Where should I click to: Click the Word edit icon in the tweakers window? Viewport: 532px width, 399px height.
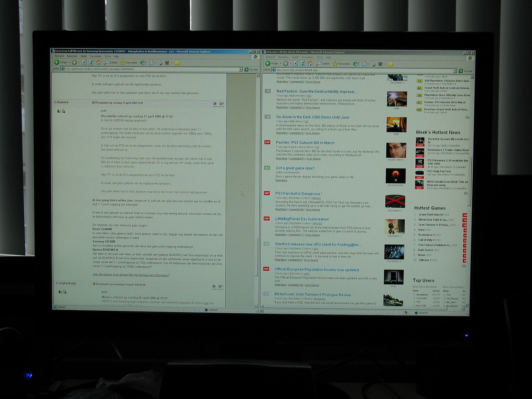(167, 62)
